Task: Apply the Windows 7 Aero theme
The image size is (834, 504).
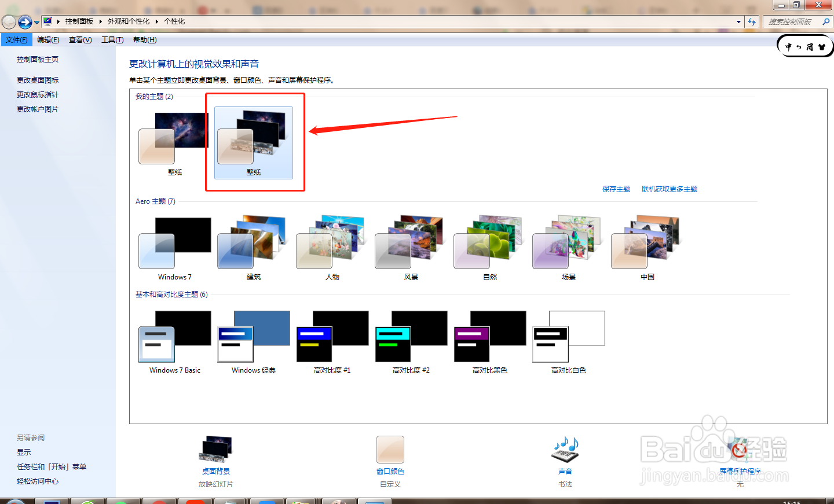Action: 175,249
